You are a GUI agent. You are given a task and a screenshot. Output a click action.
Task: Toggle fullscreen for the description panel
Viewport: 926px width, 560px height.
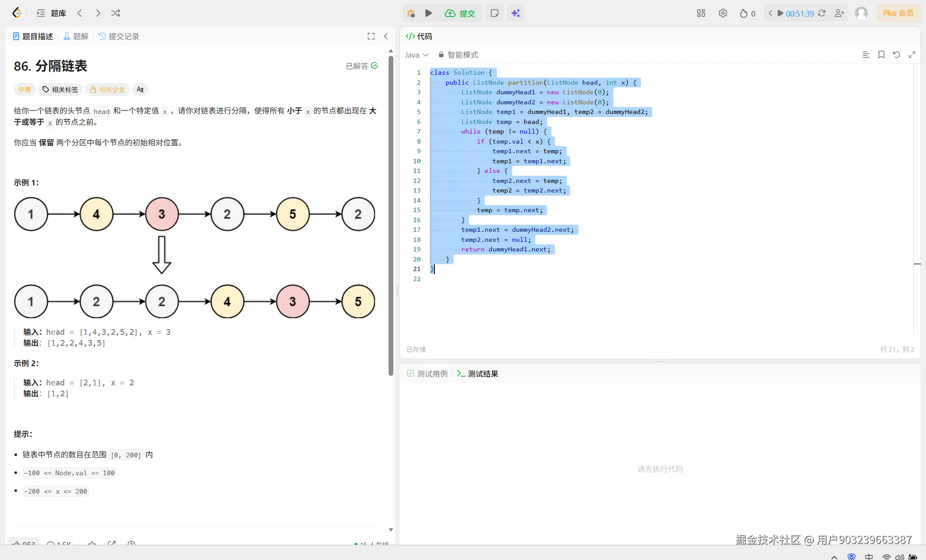[x=371, y=36]
